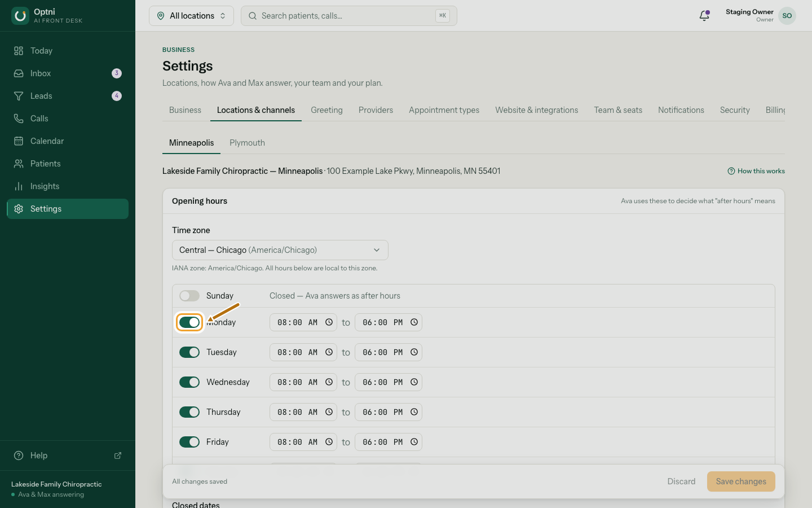The image size is (812, 508).
Task: Click clock icon in Tuesday closing time
Action: (414, 352)
